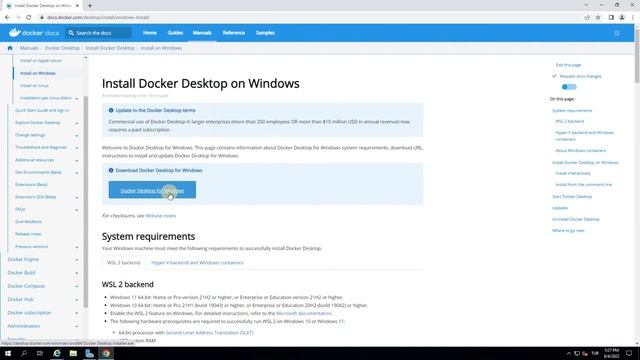Click the search tabs chevron in Chrome's title bar
Viewport: 640px width, 360px height.
click(x=586, y=5)
